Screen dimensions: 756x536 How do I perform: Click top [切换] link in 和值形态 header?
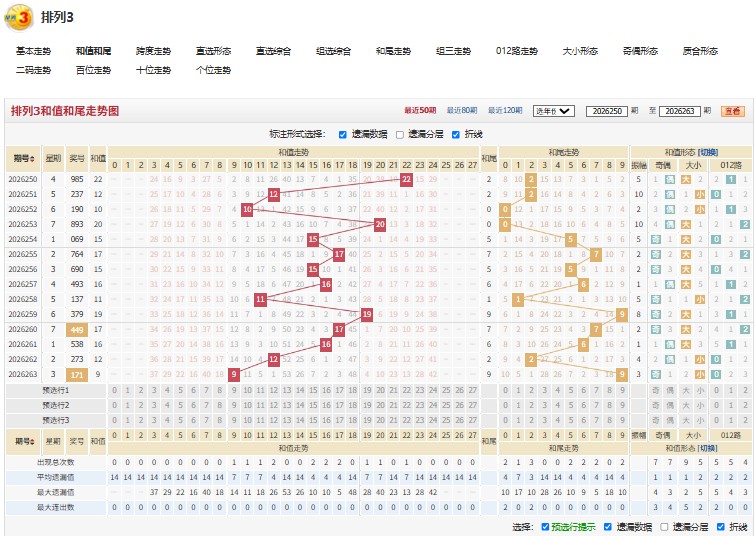pyautogui.click(x=708, y=152)
